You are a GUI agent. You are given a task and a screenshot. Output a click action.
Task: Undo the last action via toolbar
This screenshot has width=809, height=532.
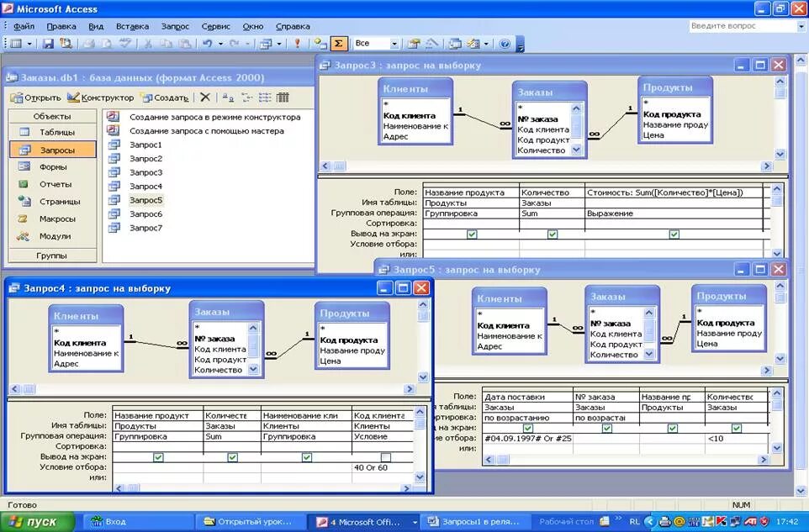pyautogui.click(x=208, y=44)
